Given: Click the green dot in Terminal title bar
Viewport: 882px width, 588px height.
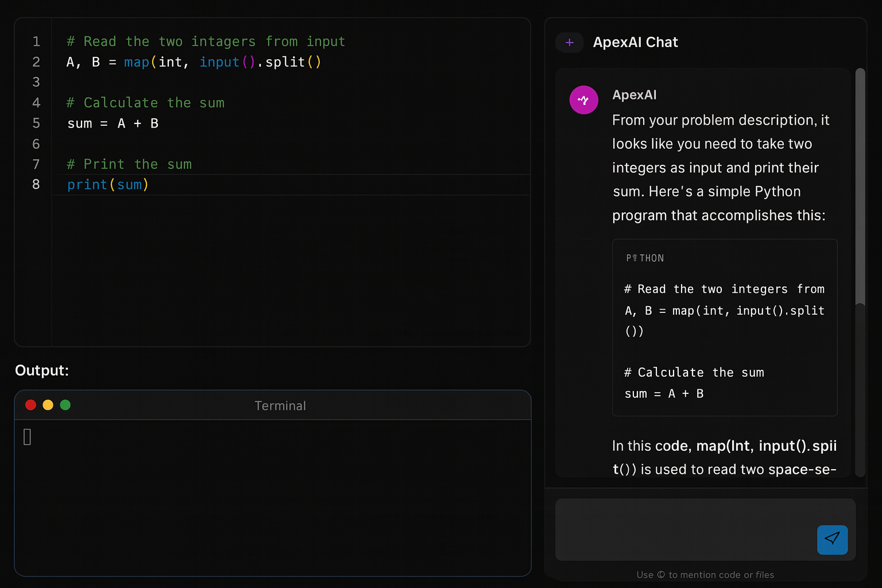Looking at the screenshot, I should pyautogui.click(x=65, y=405).
